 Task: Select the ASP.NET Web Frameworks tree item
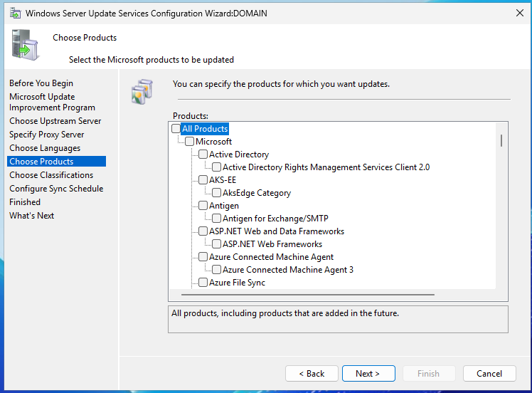click(x=272, y=244)
